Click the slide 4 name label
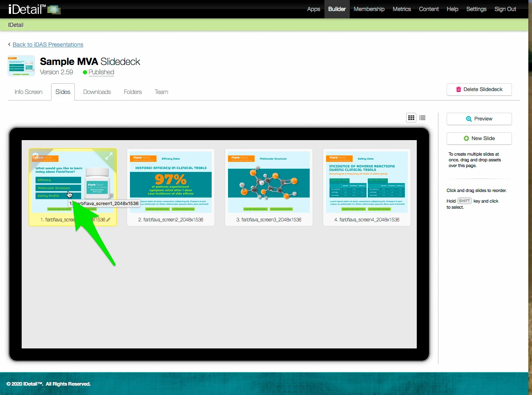 tap(367, 220)
